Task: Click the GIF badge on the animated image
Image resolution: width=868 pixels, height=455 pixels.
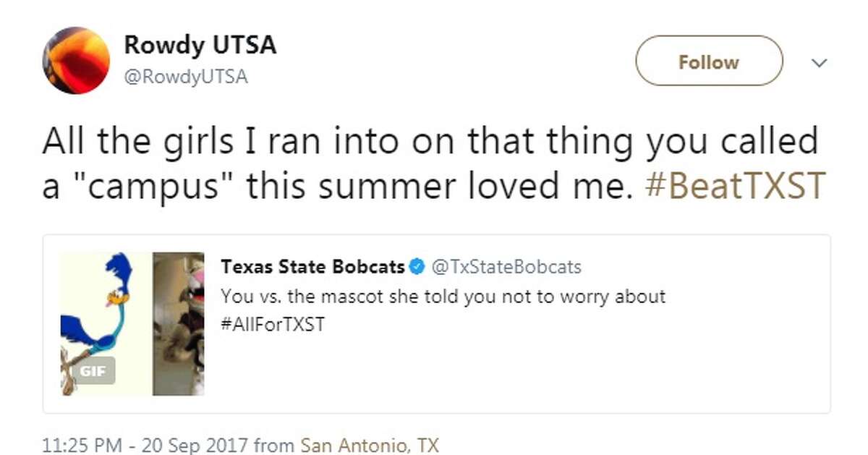Action: pyautogui.click(x=94, y=371)
